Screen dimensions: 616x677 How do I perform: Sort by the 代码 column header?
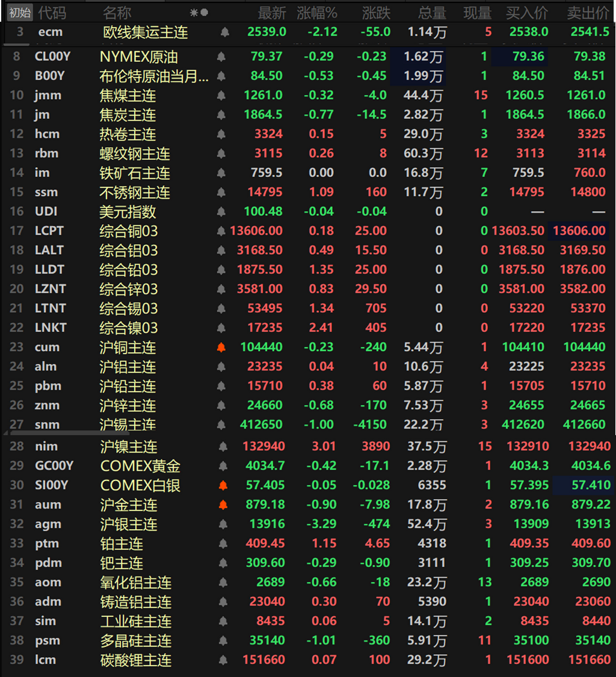52,13
